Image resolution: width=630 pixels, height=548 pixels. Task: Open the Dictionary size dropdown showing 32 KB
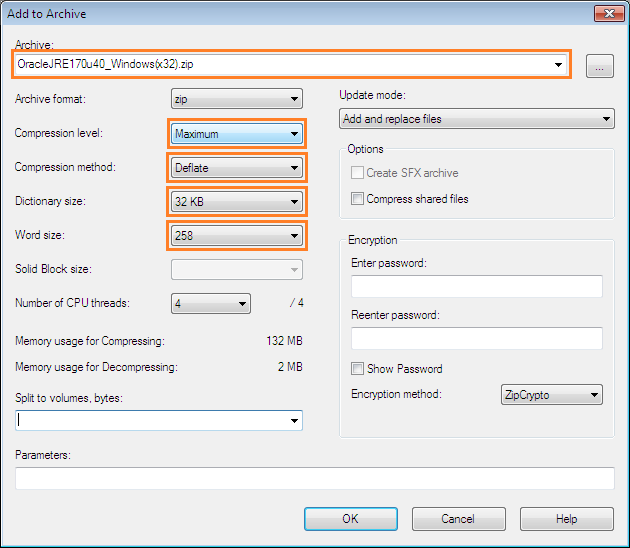click(x=237, y=201)
